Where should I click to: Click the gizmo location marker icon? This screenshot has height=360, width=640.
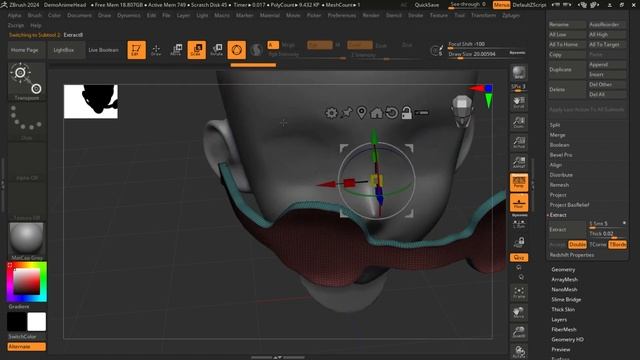coord(361,113)
